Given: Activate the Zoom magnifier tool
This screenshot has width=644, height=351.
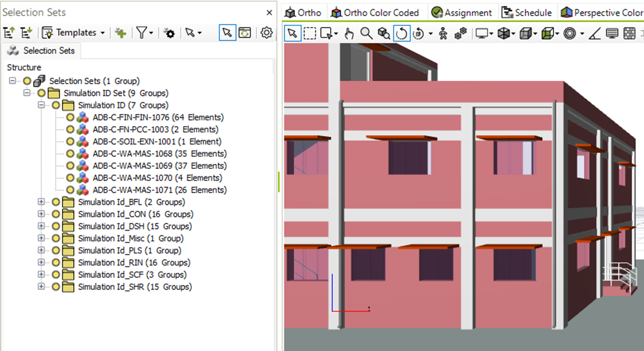Looking at the screenshot, I should (x=366, y=34).
